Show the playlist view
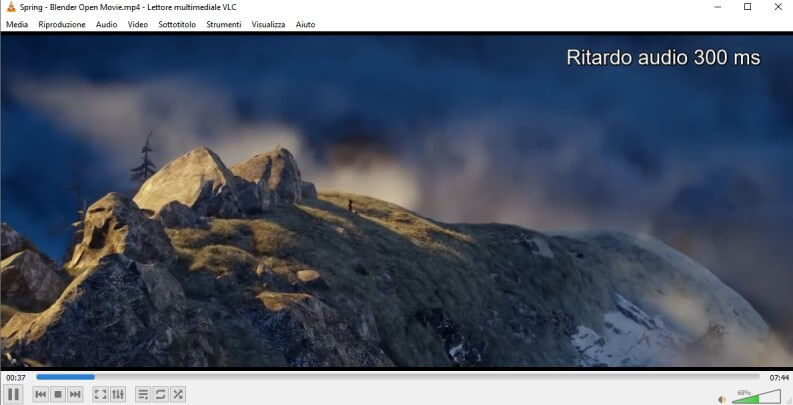Viewport: 793px width, 405px height. coord(143,394)
